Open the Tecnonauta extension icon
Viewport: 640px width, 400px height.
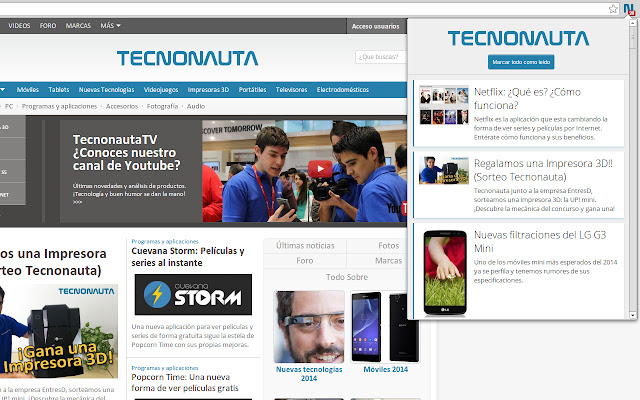tap(629, 9)
